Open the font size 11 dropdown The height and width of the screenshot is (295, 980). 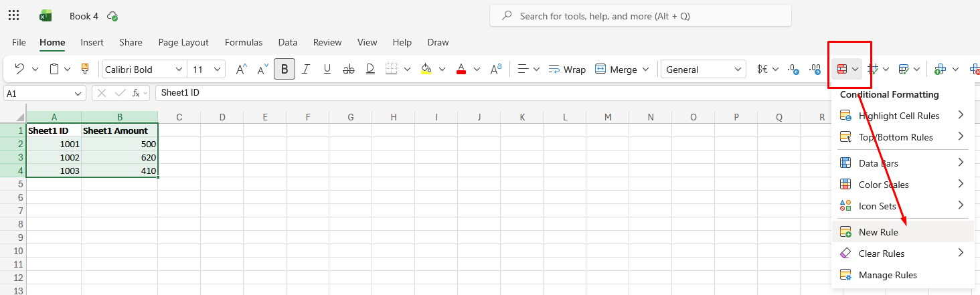[218, 69]
